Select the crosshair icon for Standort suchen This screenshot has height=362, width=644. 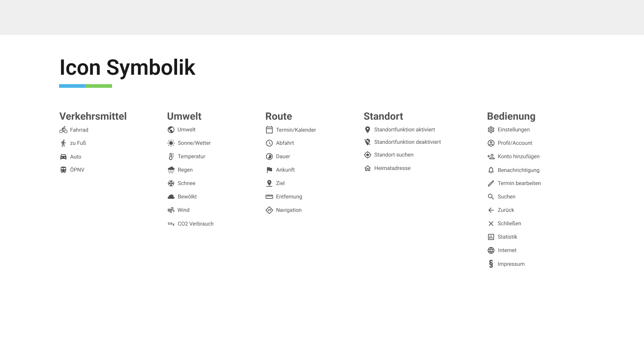point(368,155)
